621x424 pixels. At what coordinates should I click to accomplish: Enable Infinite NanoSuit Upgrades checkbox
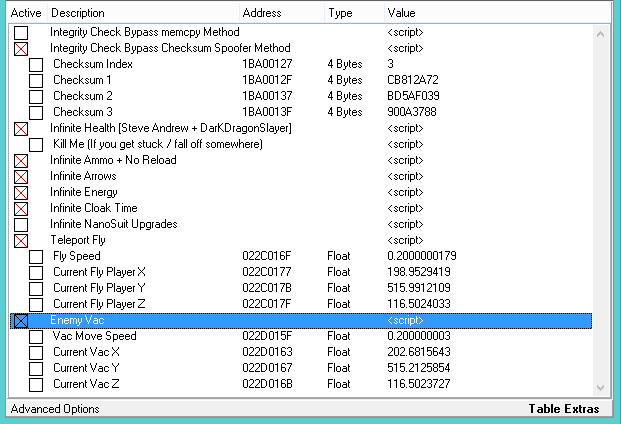coord(21,225)
